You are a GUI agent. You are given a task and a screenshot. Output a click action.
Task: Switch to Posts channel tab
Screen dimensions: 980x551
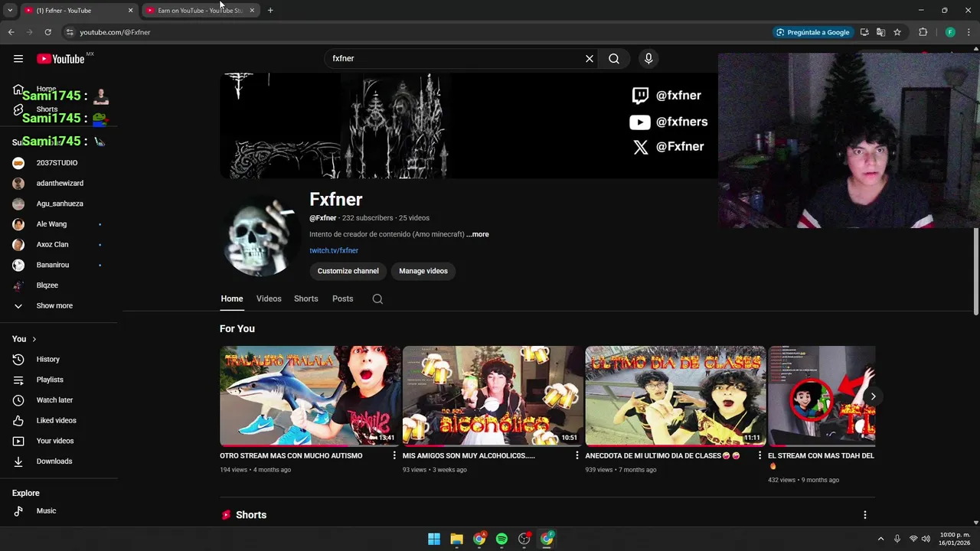tap(343, 298)
